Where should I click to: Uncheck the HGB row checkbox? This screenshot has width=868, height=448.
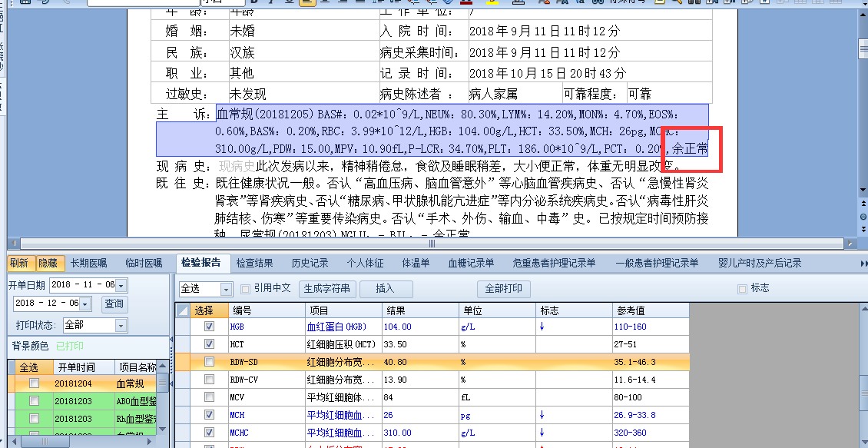pos(209,327)
